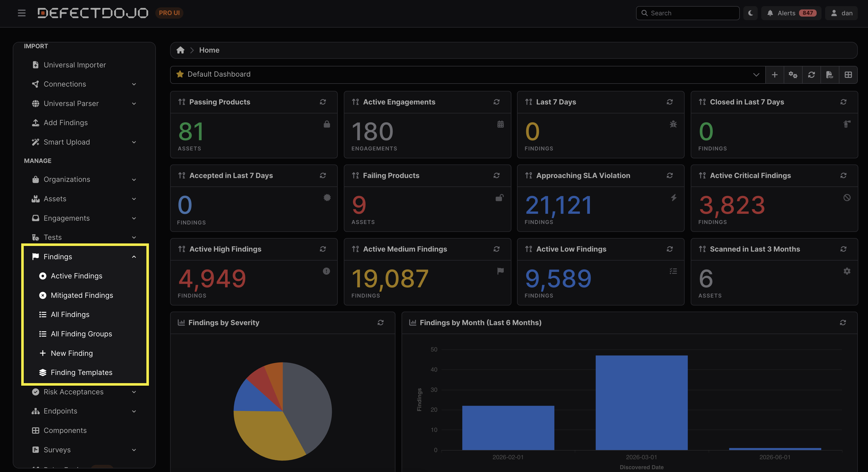Open Active Findings in sidebar

coord(76,276)
